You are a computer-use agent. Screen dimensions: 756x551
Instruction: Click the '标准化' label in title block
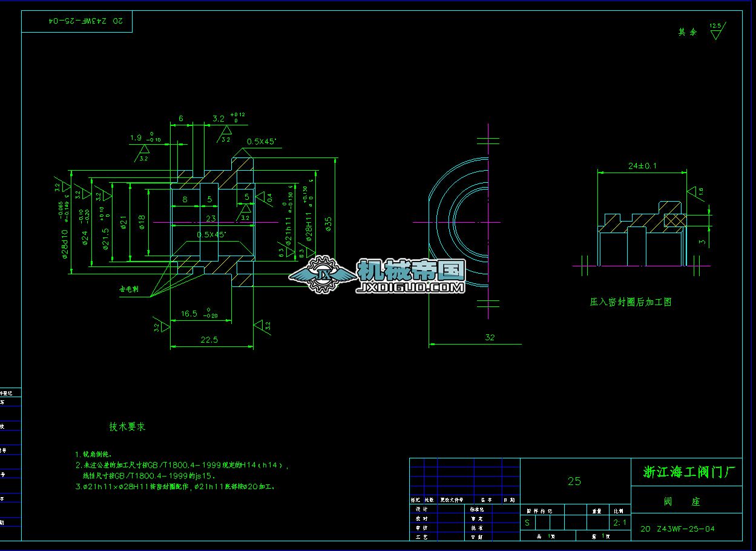(x=476, y=509)
